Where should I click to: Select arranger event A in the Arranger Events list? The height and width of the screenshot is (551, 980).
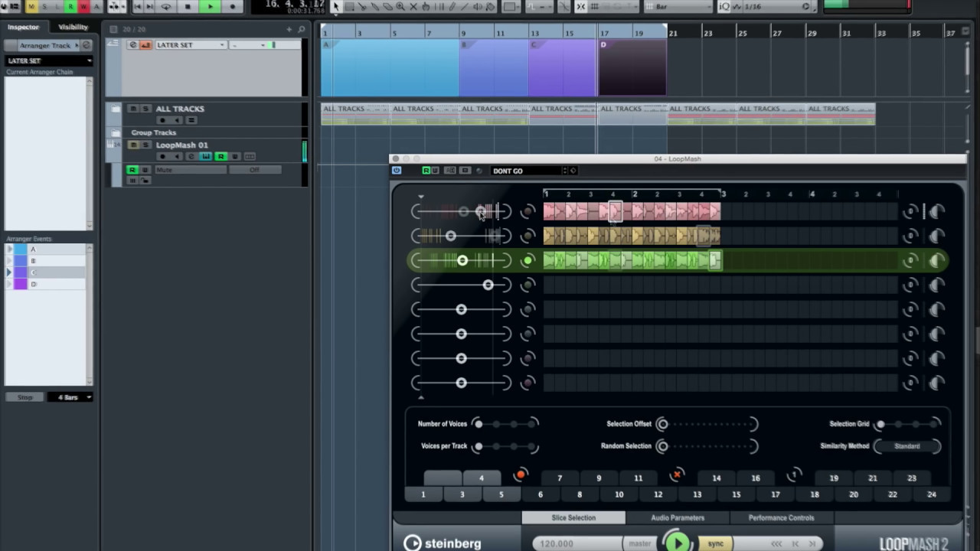[x=49, y=249]
